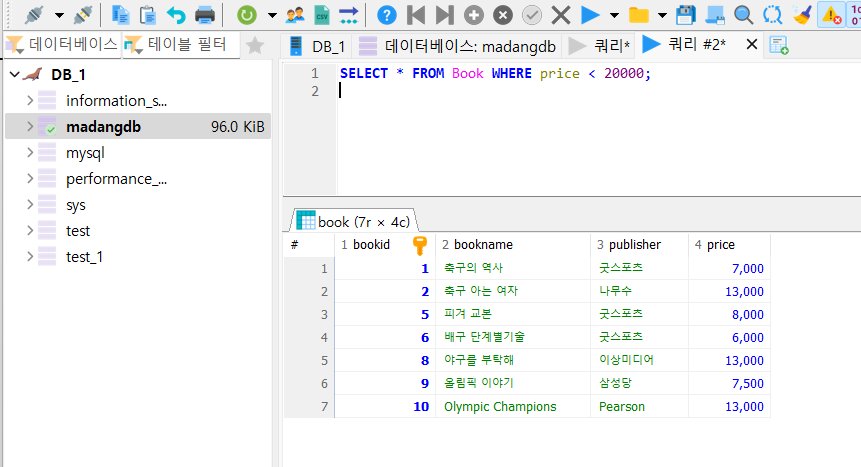Open the blue help icon
This screenshot has width=861, height=467.
click(387, 15)
